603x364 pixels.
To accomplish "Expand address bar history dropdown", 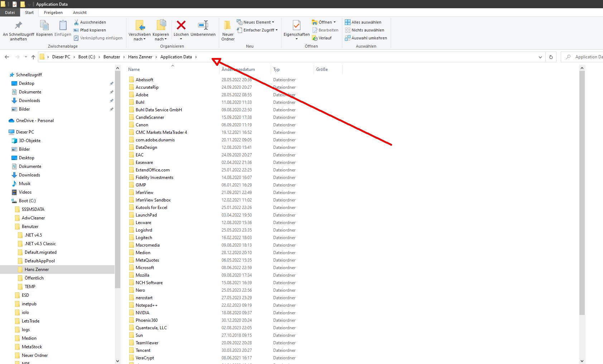I will 540,57.
